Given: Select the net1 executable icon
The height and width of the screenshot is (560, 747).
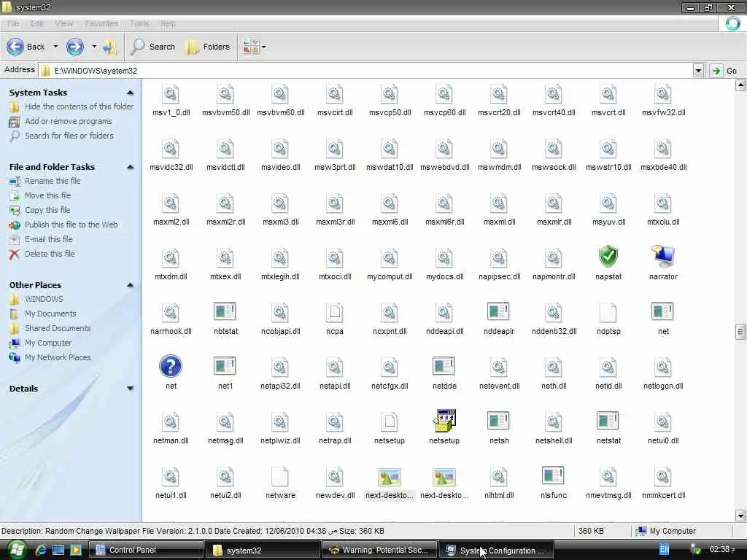Looking at the screenshot, I should click(225, 366).
